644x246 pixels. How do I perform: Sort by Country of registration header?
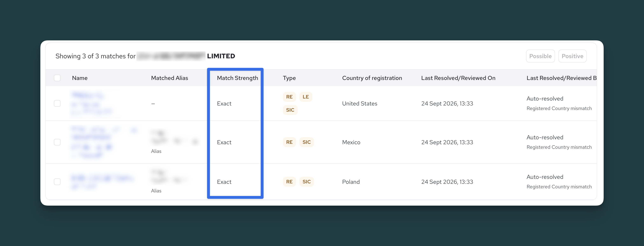pos(372,78)
